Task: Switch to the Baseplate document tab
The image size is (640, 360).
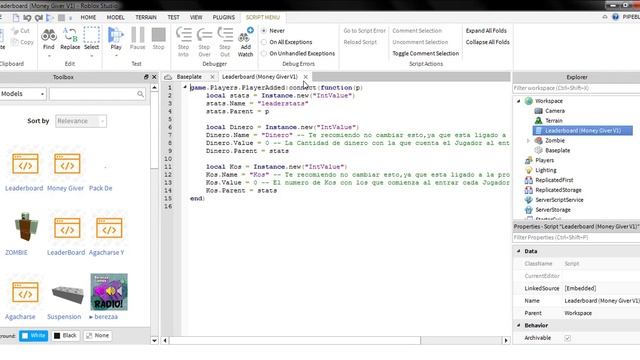Action: click(x=189, y=77)
